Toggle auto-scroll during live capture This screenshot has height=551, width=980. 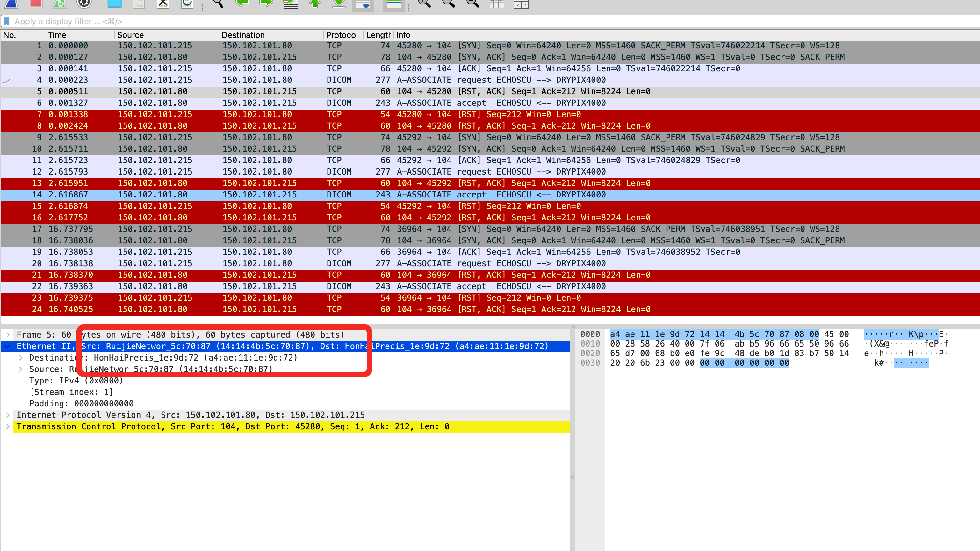coord(363,4)
